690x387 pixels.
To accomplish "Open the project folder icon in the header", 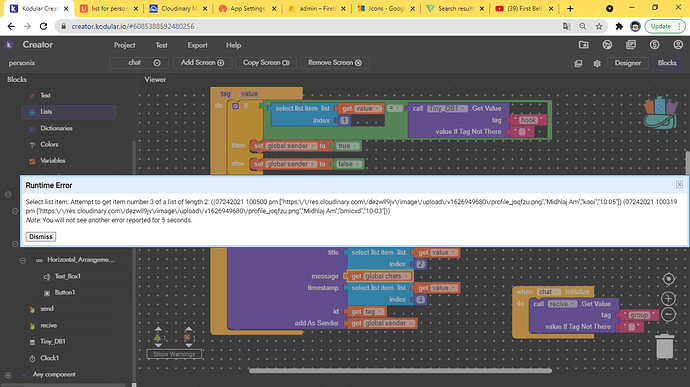I will (x=584, y=45).
